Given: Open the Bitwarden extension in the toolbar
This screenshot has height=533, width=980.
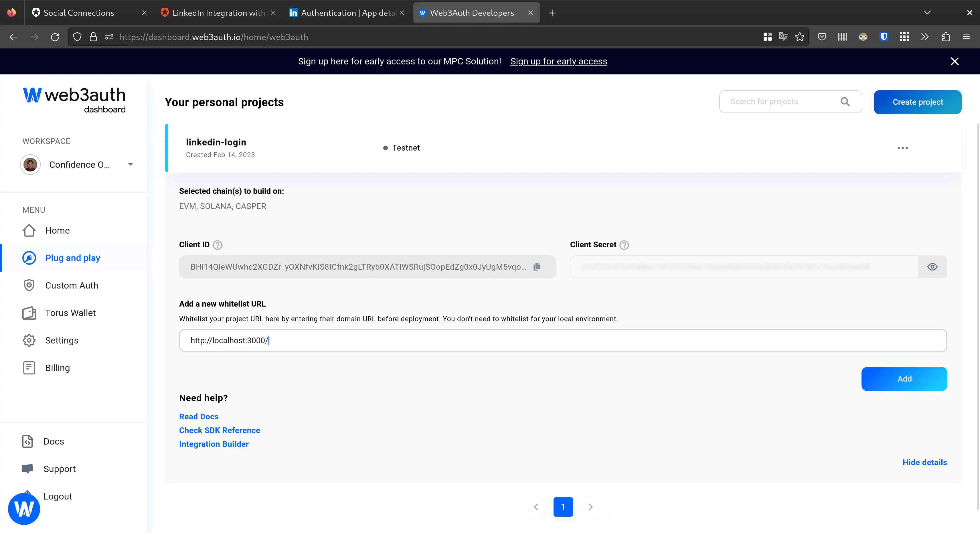Looking at the screenshot, I should [x=884, y=37].
